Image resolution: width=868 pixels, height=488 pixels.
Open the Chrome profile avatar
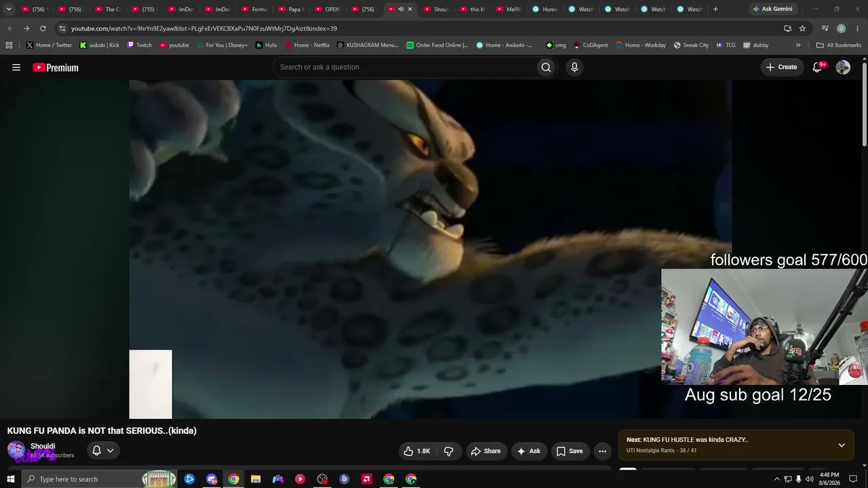click(x=841, y=28)
